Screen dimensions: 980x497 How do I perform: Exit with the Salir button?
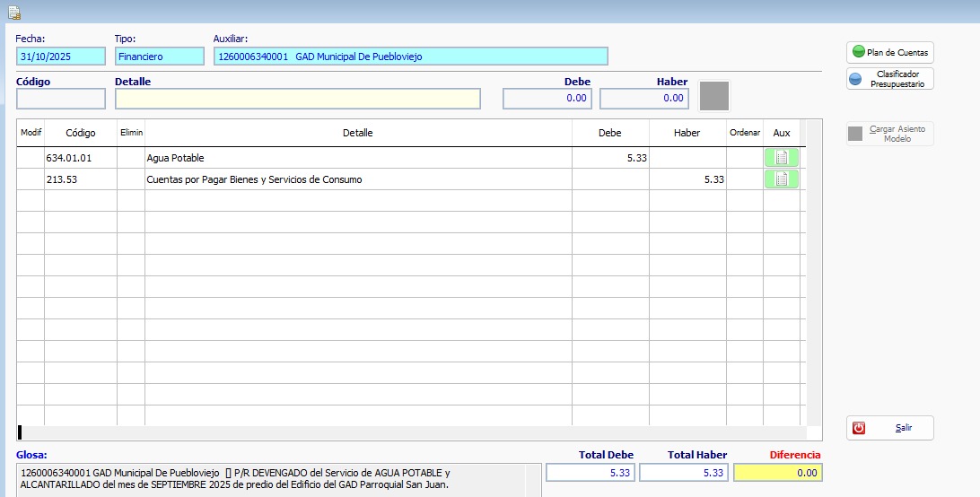point(890,428)
